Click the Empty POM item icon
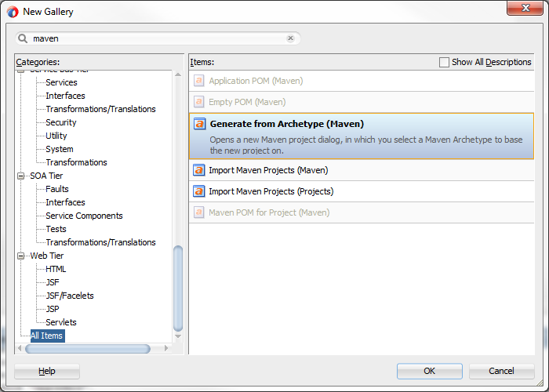This screenshot has height=392, width=549. 199,102
